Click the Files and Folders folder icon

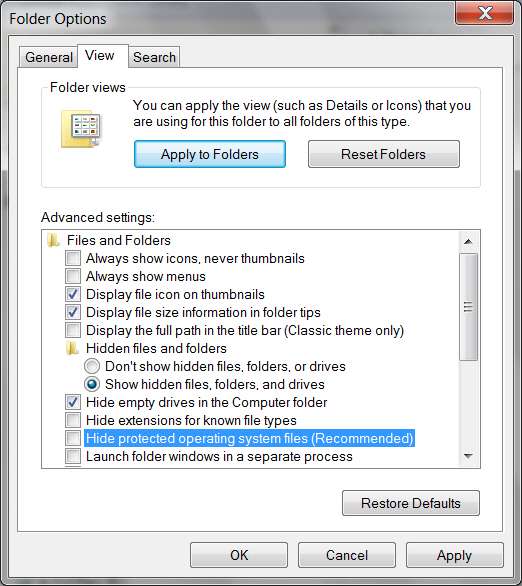[x=53, y=240]
